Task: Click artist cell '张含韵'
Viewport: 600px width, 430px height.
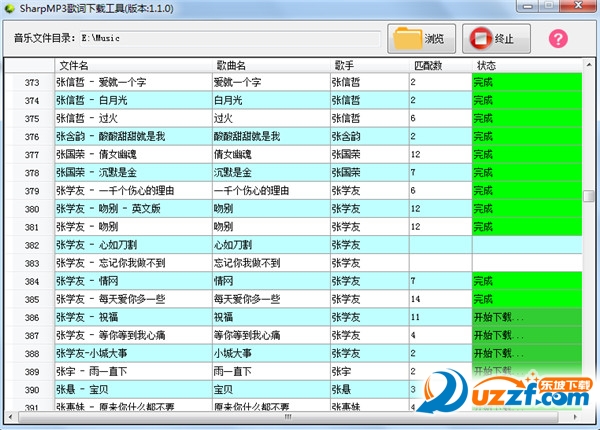Action: (370, 137)
